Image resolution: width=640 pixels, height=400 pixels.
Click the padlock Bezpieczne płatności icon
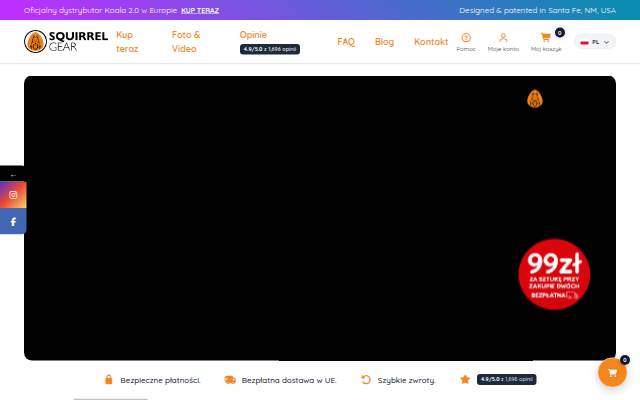[x=109, y=380]
